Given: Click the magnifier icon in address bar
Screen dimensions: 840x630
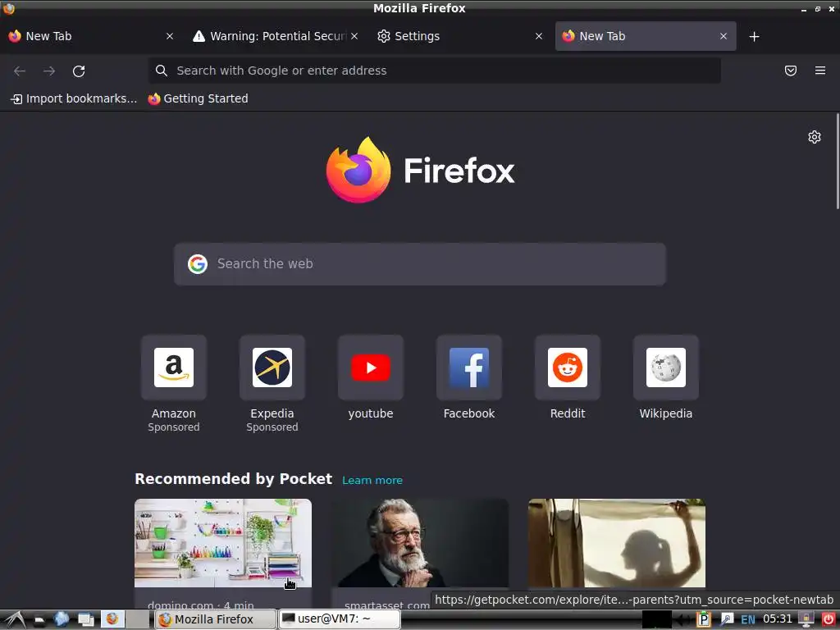Looking at the screenshot, I should (162, 71).
